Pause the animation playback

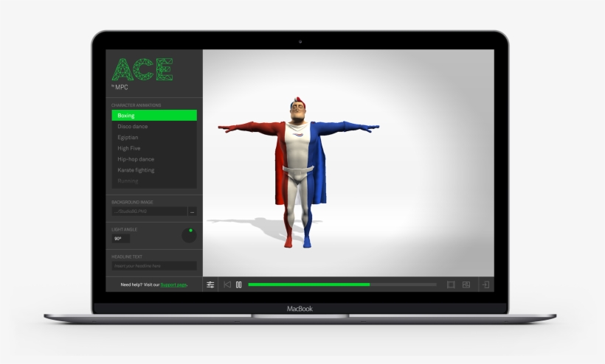238,284
